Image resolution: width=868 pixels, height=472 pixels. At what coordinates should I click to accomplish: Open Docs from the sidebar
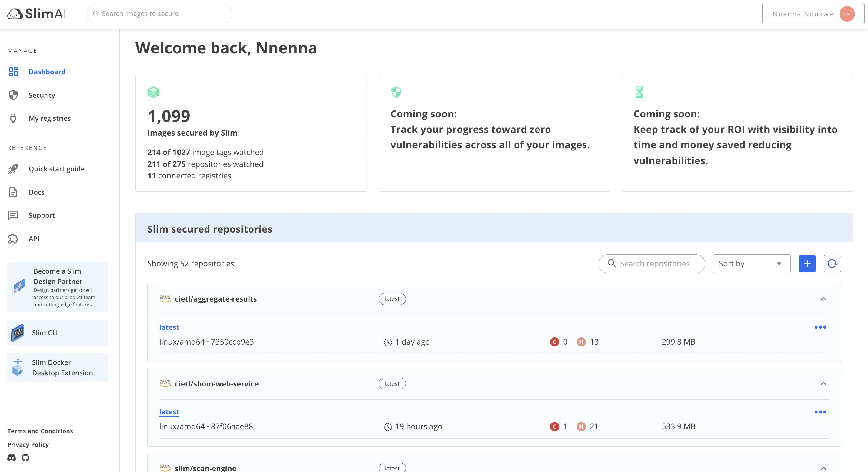pos(36,192)
